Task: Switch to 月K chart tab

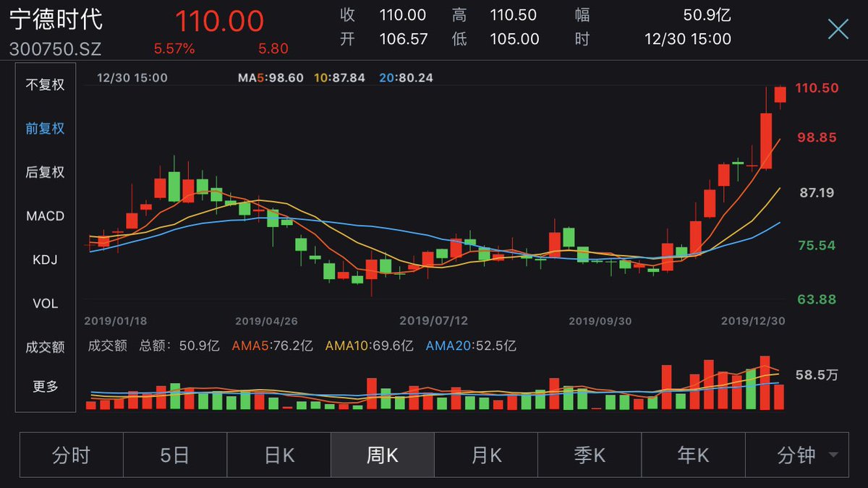Action: [486, 455]
